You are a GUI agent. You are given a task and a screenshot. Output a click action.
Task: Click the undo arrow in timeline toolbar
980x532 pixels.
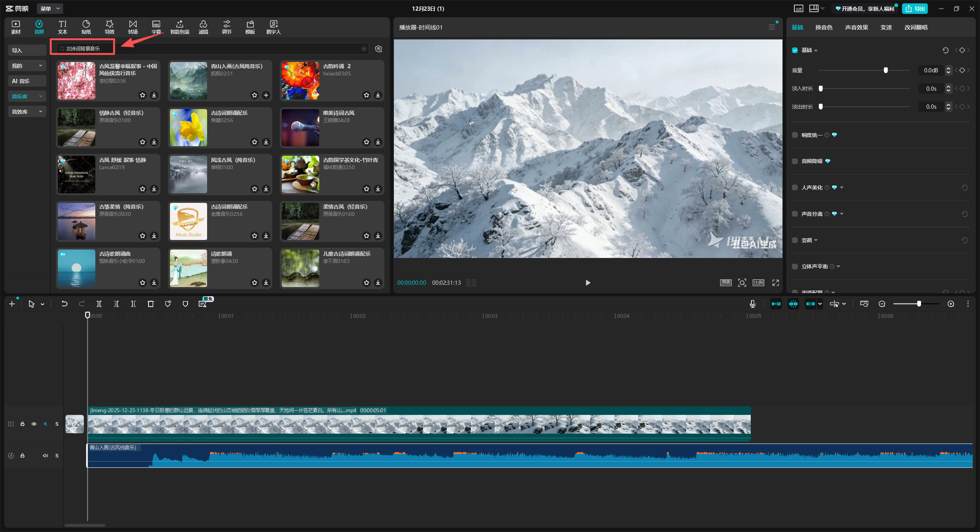pyautogui.click(x=64, y=304)
